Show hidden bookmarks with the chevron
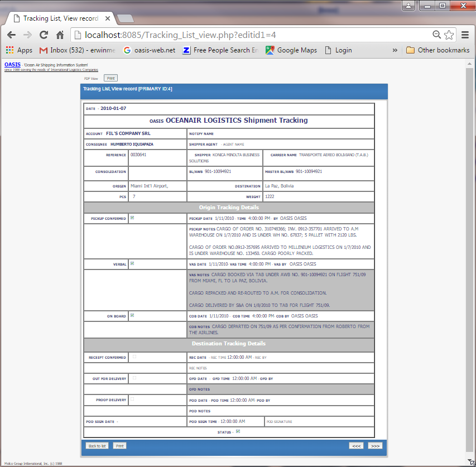Viewport: 476px width, 467px height. coord(395,50)
